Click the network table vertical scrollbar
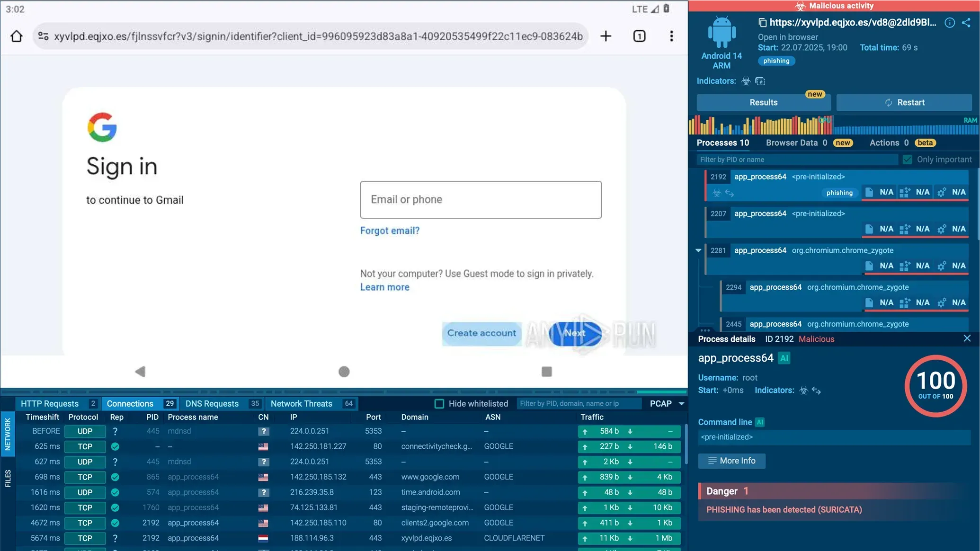This screenshot has height=551, width=980. point(686,445)
